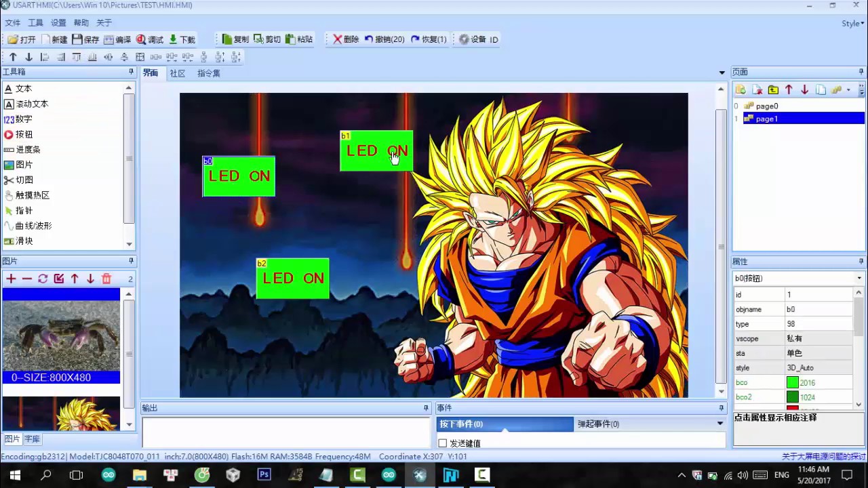
Task: Toggle the 发送键值 checkbox
Action: [443, 443]
